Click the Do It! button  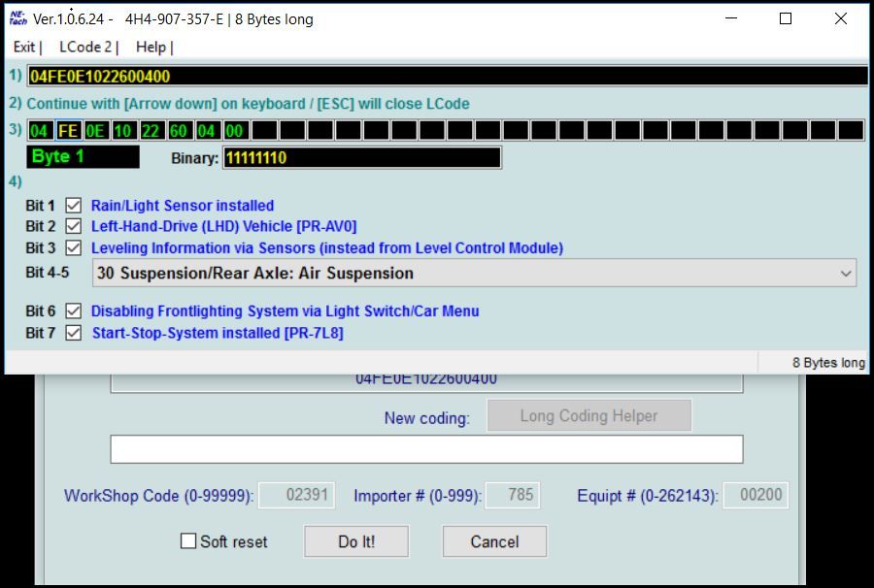(356, 541)
